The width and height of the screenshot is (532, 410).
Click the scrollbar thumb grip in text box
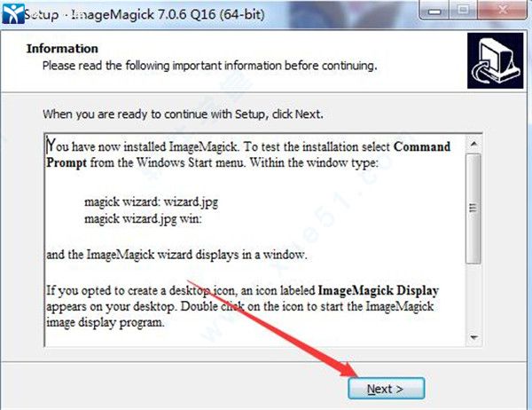(x=473, y=209)
